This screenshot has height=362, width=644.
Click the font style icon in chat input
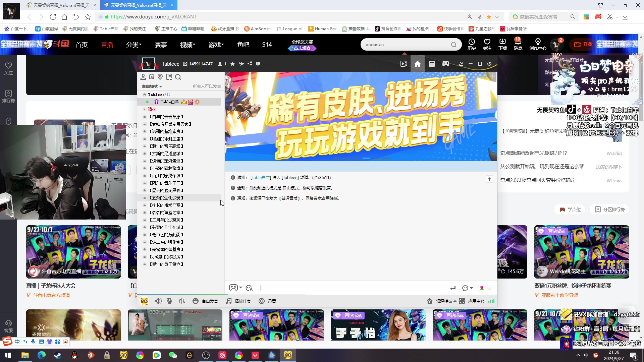pyautogui.click(x=249, y=288)
